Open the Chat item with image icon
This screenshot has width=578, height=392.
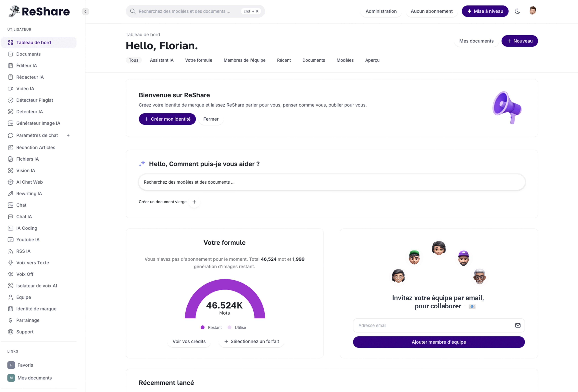click(x=39, y=205)
